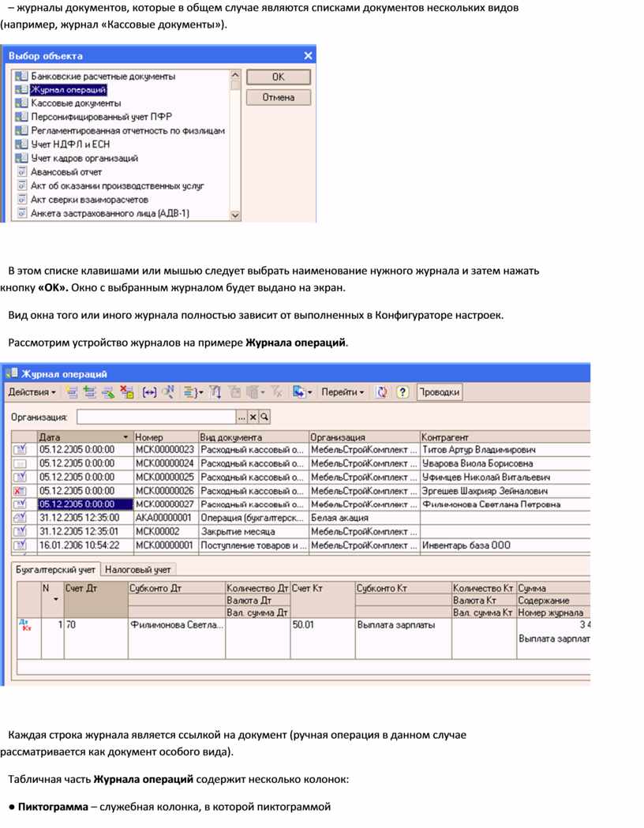The image size is (644, 828).
Task: Click the highlighted date cell of МСК00000027
Action: coord(85,504)
